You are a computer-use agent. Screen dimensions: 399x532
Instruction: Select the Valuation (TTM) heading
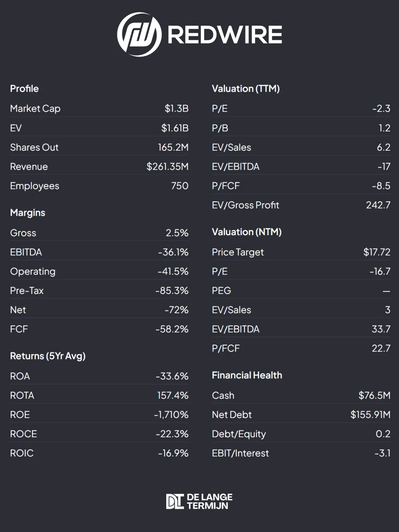click(x=246, y=88)
